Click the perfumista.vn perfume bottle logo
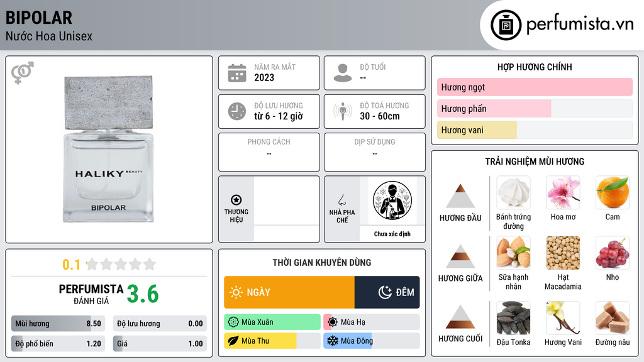The width and height of the screenshot is (644, 362). click(506, 25)
